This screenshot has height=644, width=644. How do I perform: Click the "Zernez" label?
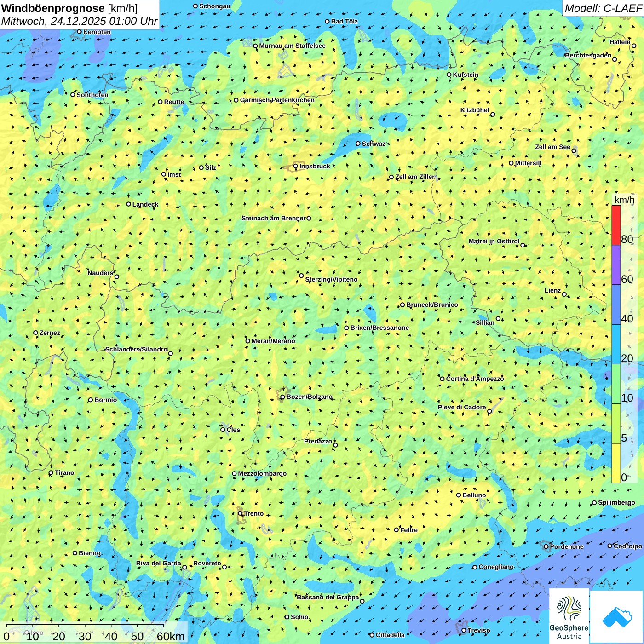[x=50, y=333]
